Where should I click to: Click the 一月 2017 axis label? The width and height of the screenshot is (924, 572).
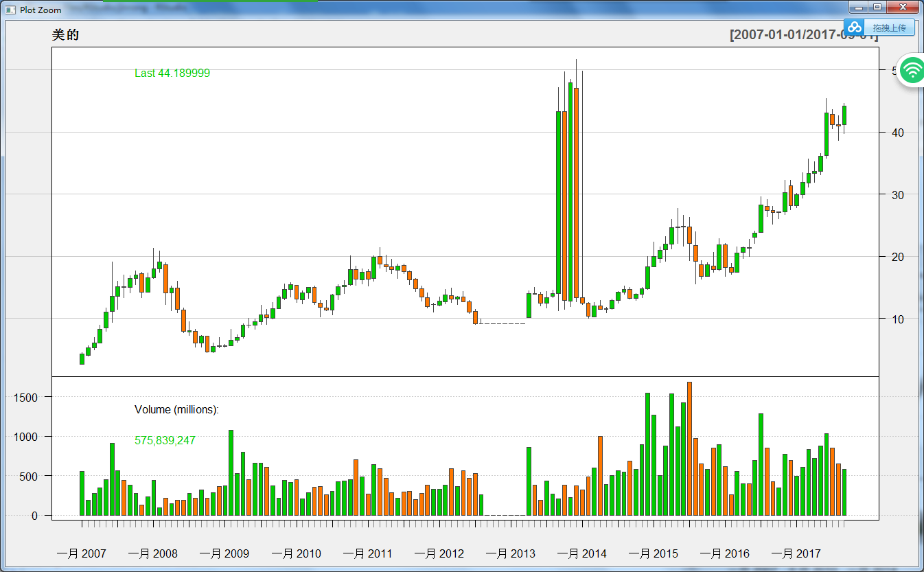796,553
